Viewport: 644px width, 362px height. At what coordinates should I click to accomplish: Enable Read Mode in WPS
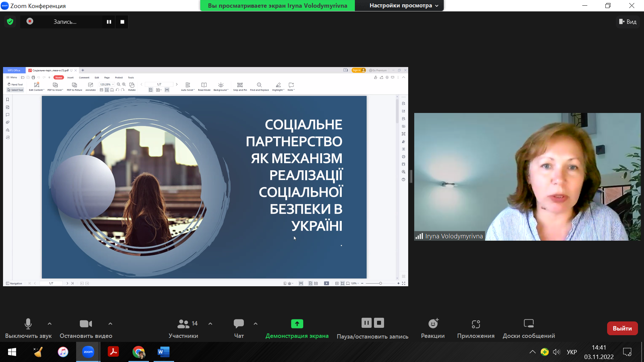204,87
